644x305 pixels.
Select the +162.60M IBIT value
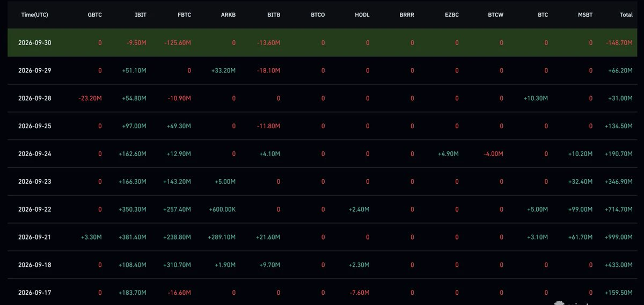133,154
